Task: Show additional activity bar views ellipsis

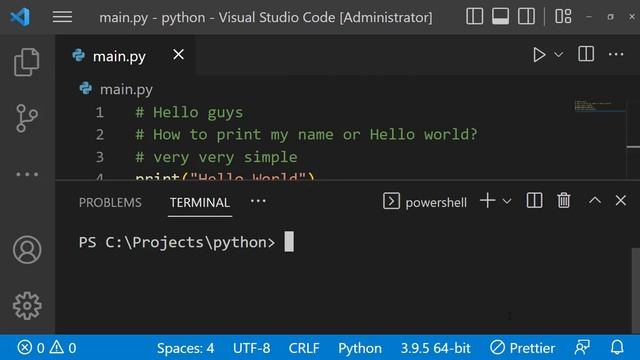Action: click(x=27, y=174)
